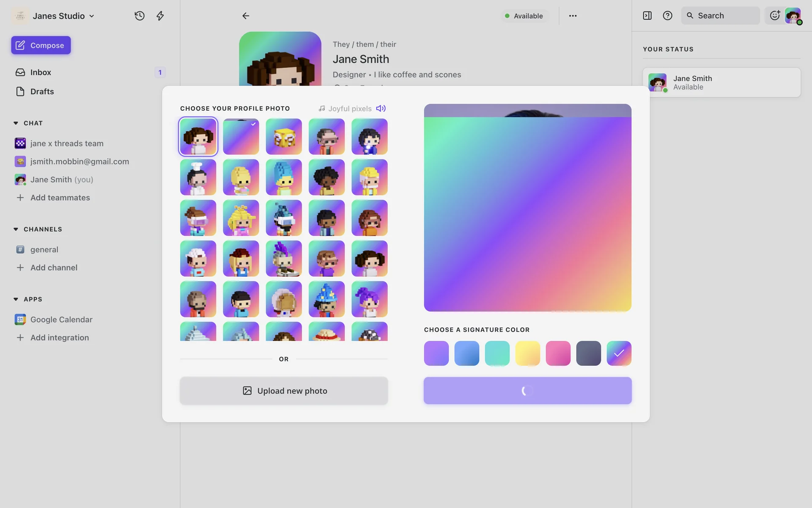Viewport: 812px width, 508px height.
Task: Click Upload new photo button
Action: (x=284, y=391)
